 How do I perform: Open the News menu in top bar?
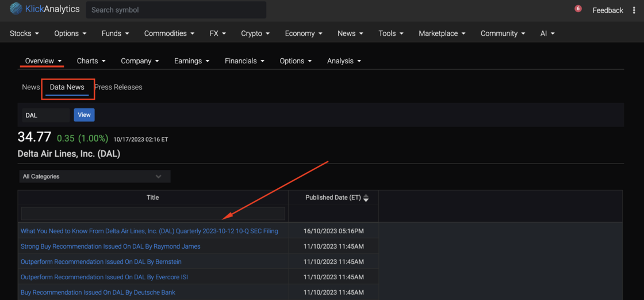coord(350,33)
